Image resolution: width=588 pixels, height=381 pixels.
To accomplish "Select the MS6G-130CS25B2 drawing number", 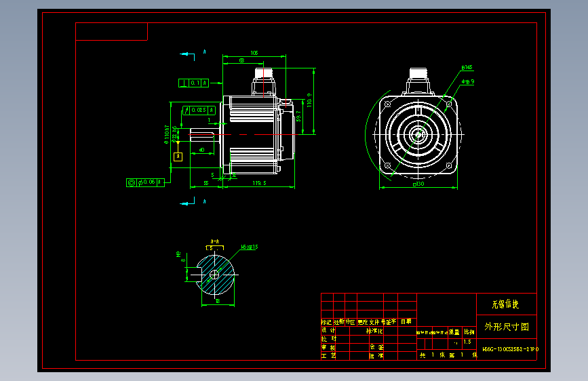I will [x=511, y=349].
